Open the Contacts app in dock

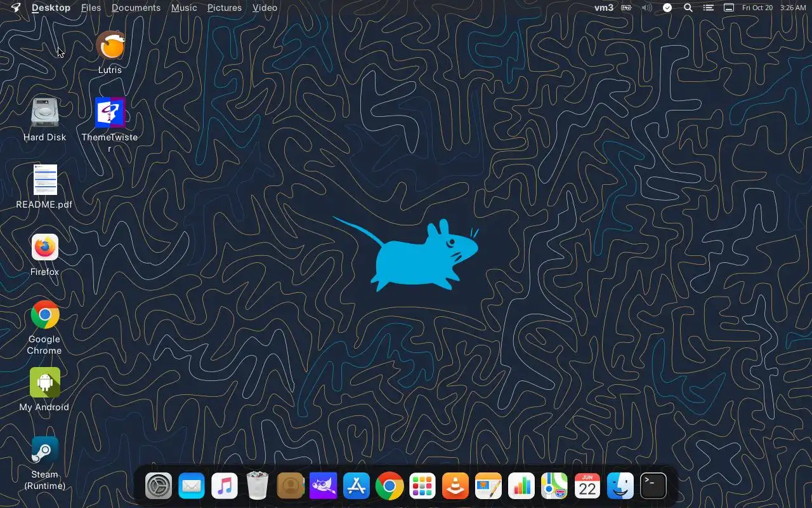coord(291,487)
